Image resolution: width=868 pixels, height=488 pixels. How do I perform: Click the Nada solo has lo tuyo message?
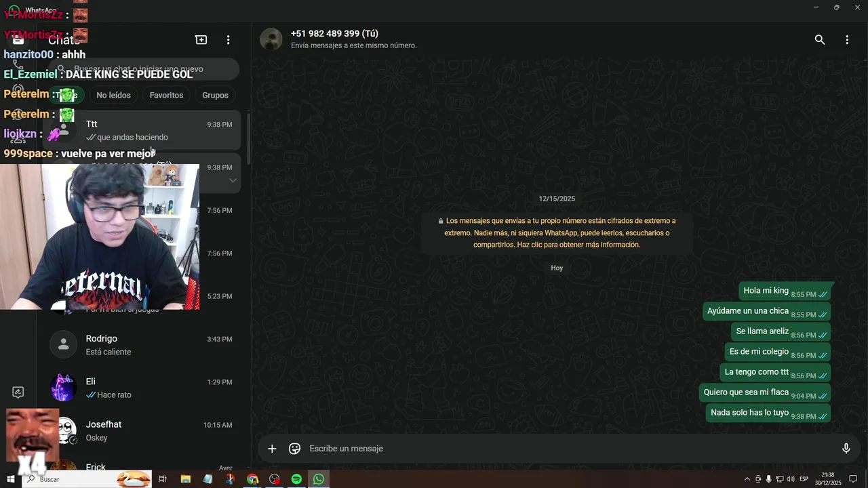tap(768, 413)
